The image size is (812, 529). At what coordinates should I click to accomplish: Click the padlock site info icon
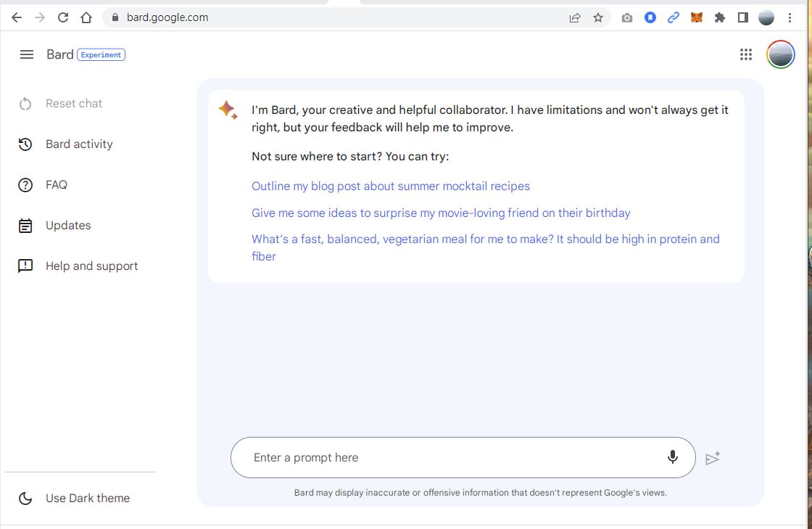click(115, 17)
